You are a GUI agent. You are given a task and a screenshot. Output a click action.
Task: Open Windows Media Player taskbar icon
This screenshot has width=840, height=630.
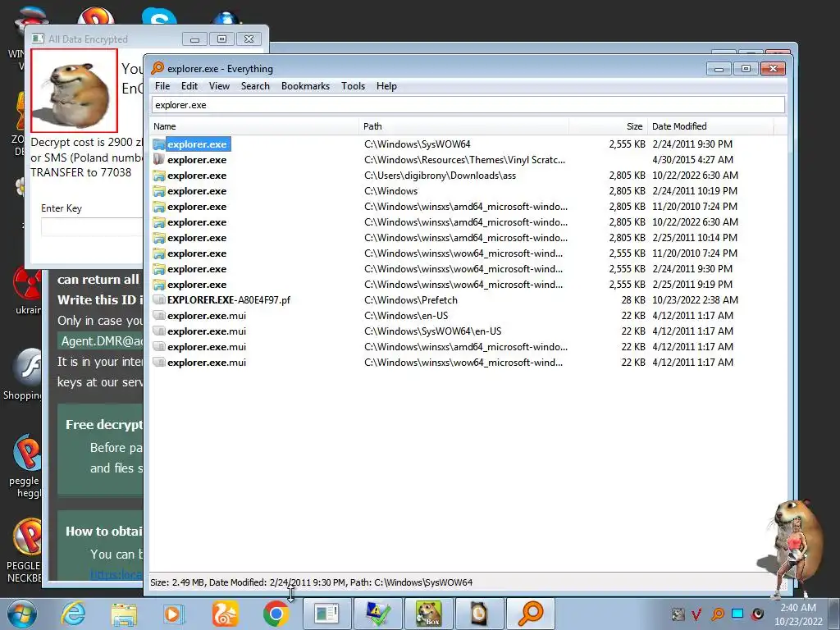(173, 614)
